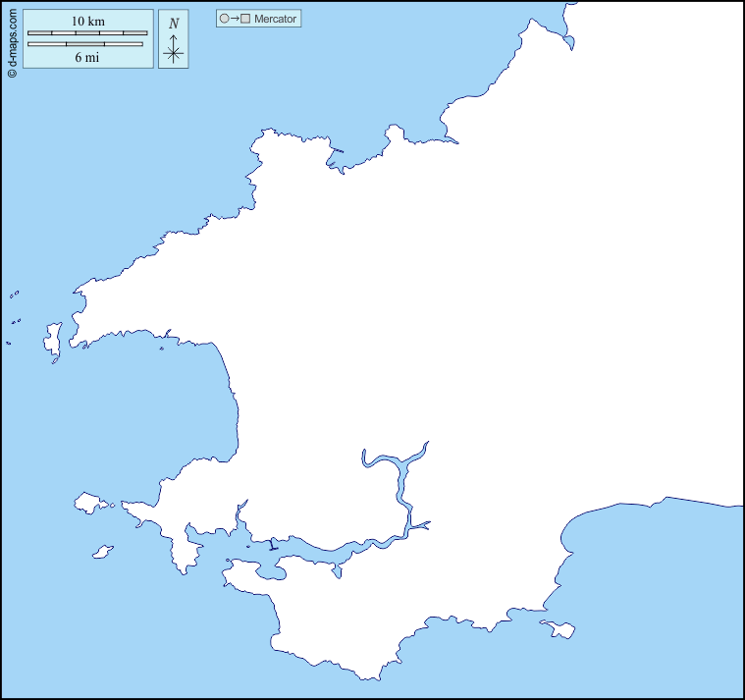Click the forked river at the estuary's head
Viewport: 745px width, 700px height.
pyautogui.click(x=397, y=461)
